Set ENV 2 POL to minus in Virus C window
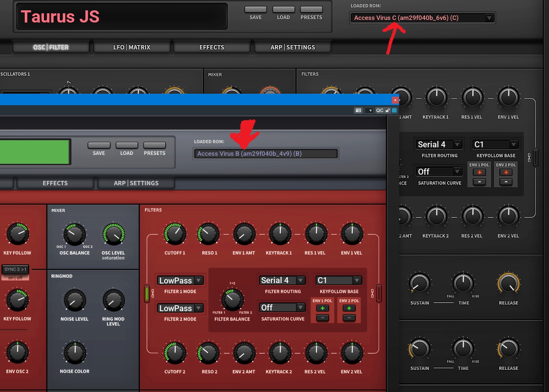 (x=506, y=182)
